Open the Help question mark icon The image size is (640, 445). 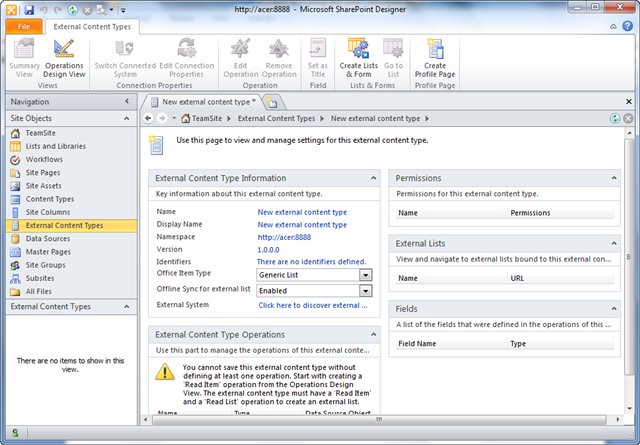pyautogui.click(x=627, y=26)
